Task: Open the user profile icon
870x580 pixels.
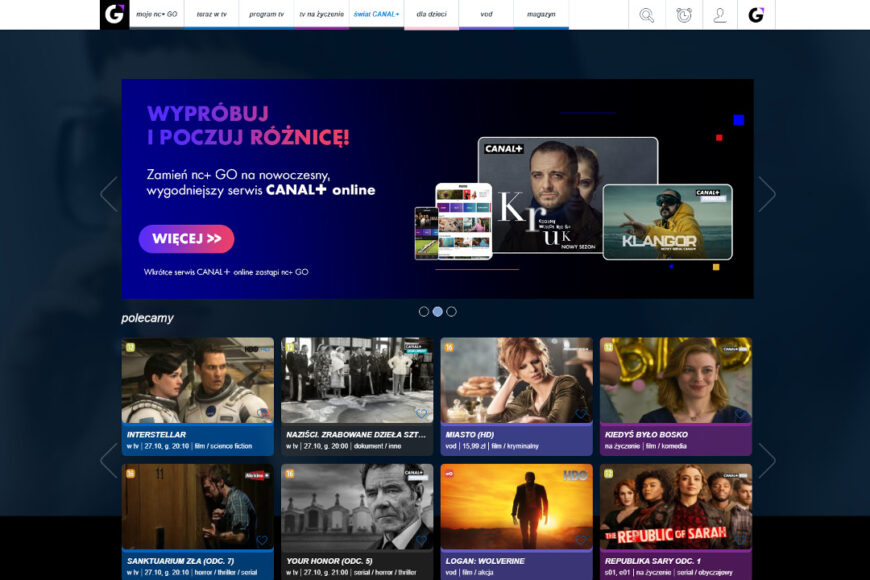Action: tap(721, 16)
